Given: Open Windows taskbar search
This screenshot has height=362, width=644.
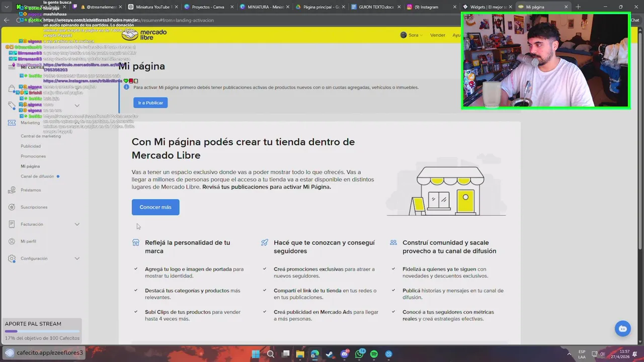Looking at the screenshot, I should tap(271, 354).
